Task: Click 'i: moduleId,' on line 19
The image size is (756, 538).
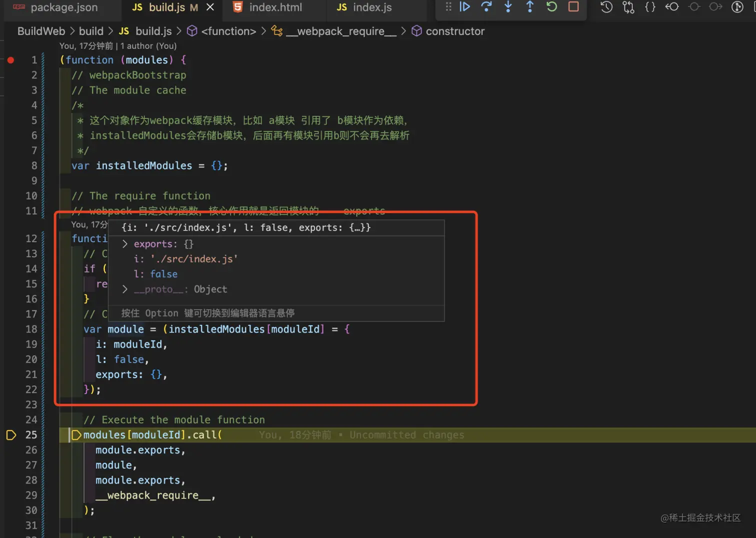Action: click(x=131, y=344)
